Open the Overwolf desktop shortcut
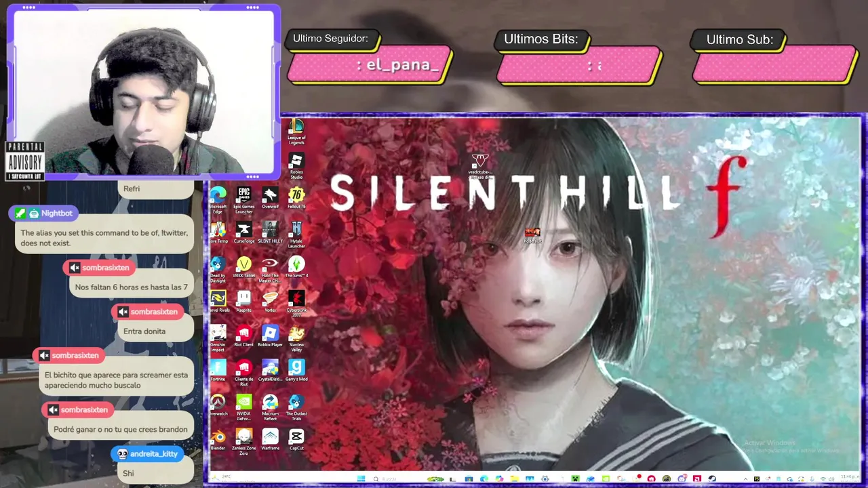Screen dimensions: 868x488 click(x=270, y=198)
